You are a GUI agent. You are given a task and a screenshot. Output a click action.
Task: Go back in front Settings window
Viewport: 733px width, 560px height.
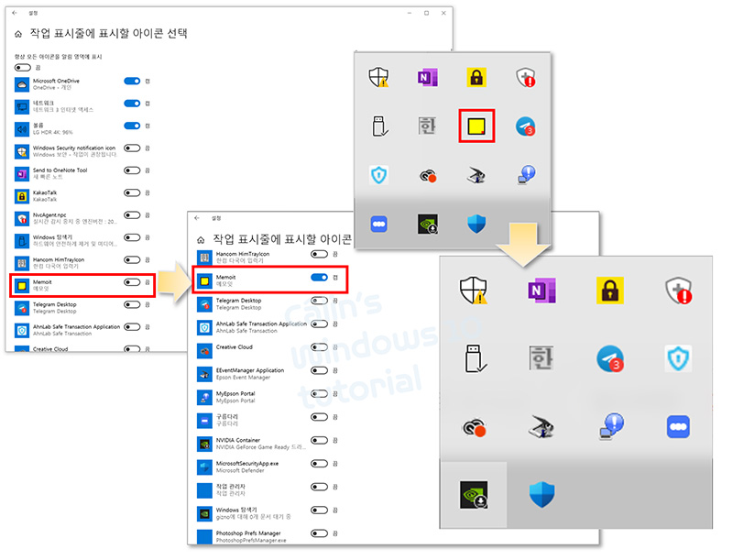197,218
